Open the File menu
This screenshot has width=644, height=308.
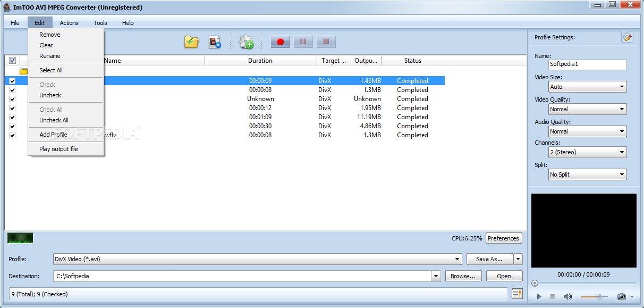[15, 23]
